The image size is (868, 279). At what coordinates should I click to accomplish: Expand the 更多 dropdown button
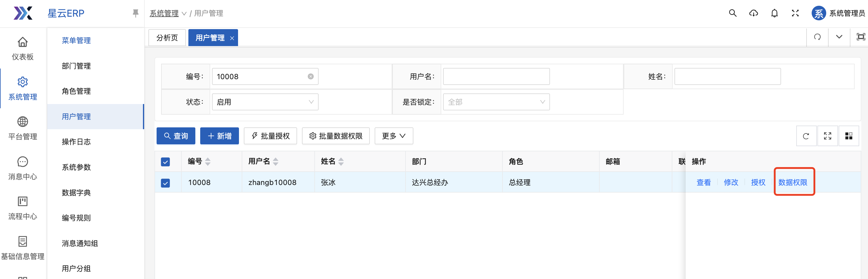click(393, 136)
